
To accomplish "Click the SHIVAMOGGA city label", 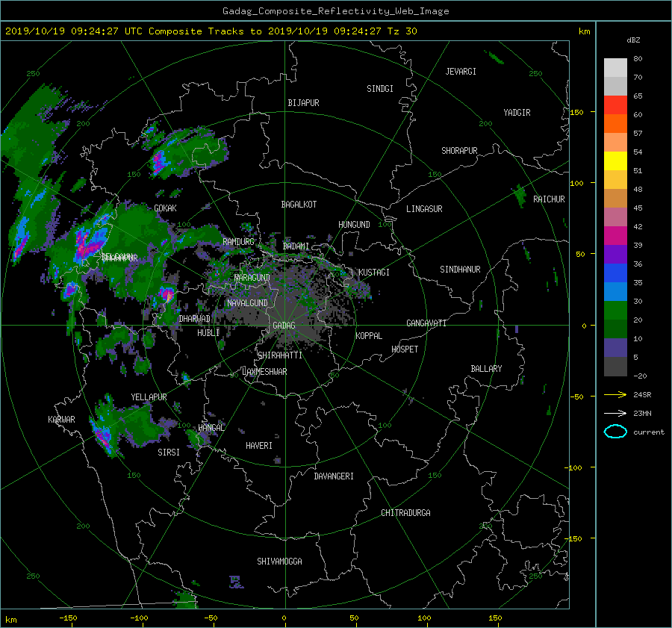I will 279,562.
